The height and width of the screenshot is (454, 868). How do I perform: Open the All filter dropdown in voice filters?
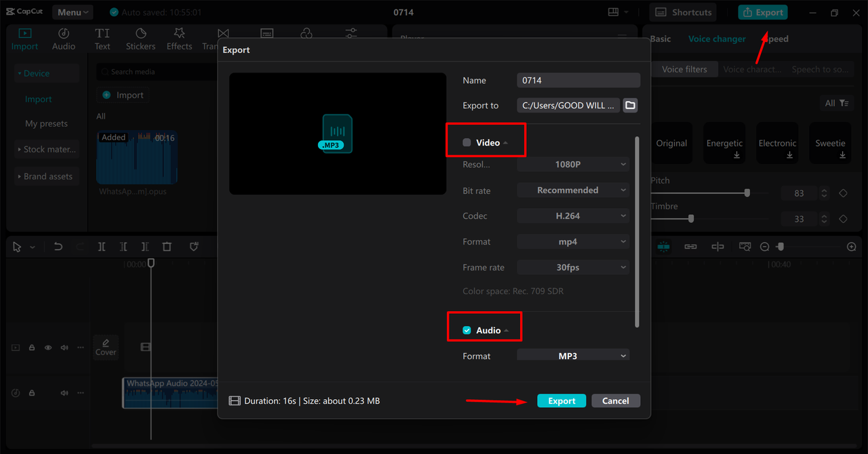[836, 103]
